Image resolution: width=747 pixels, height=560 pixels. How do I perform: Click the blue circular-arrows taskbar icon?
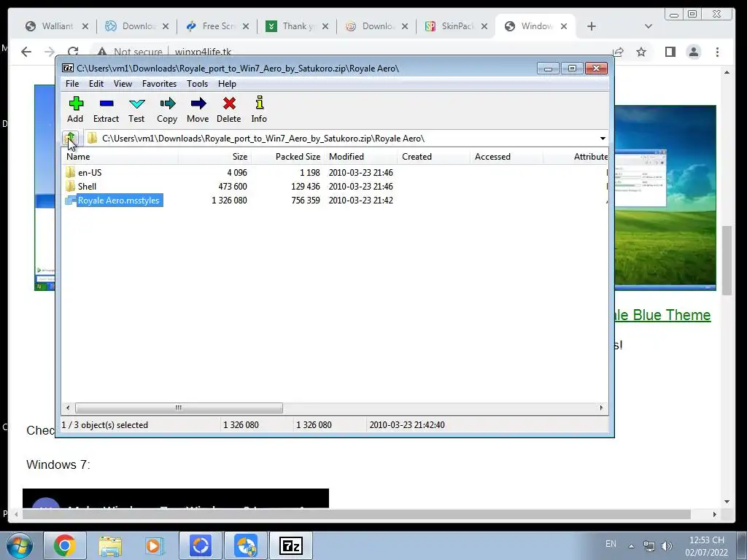click(x=201, y=545)
